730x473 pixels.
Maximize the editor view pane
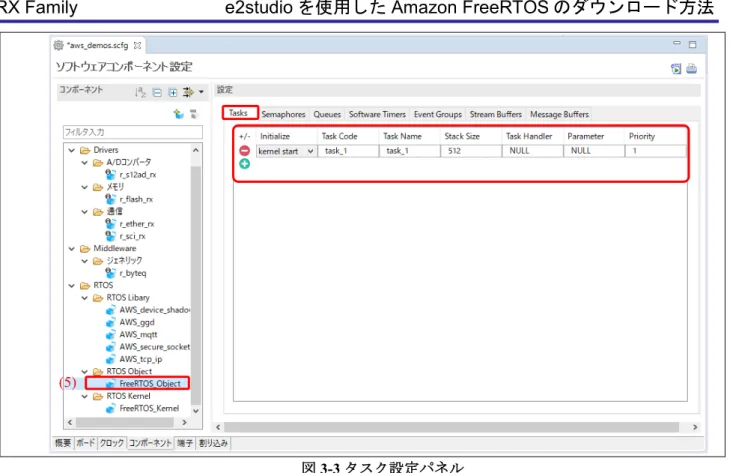click(693, 44)
